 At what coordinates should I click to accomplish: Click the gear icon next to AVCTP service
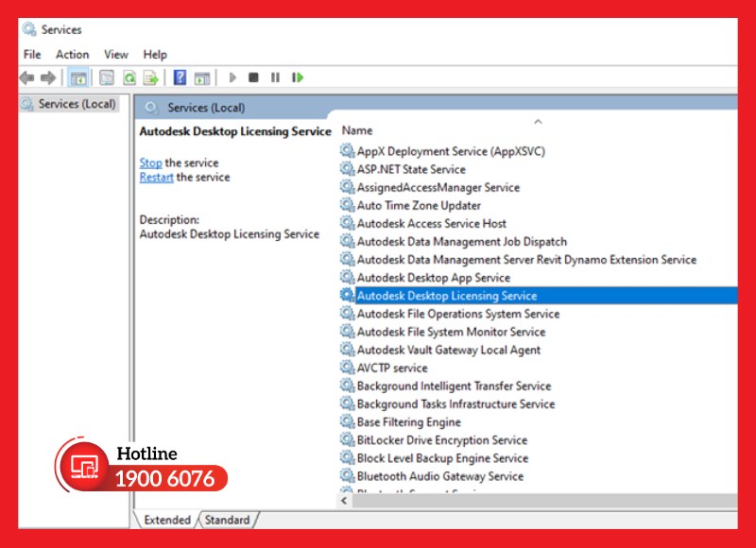(x=347, y=368)
